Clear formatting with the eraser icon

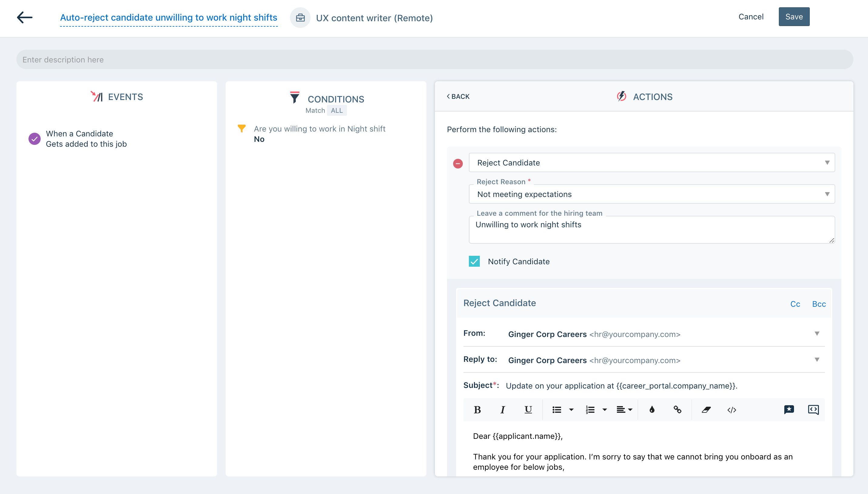pyautogui.click(x=706, y=410)
